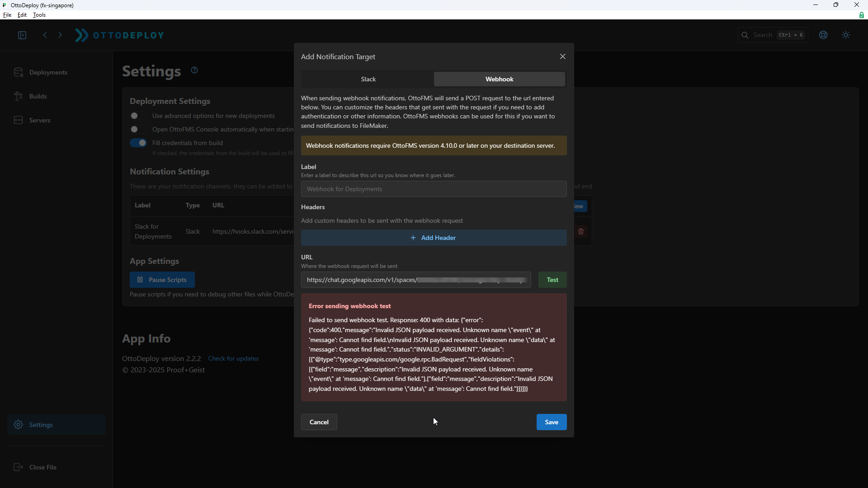Image resolution: width=868 pixels, height=488 pixels.
Task: Go forward with the right chevron
Action: [x=60, y=35]
